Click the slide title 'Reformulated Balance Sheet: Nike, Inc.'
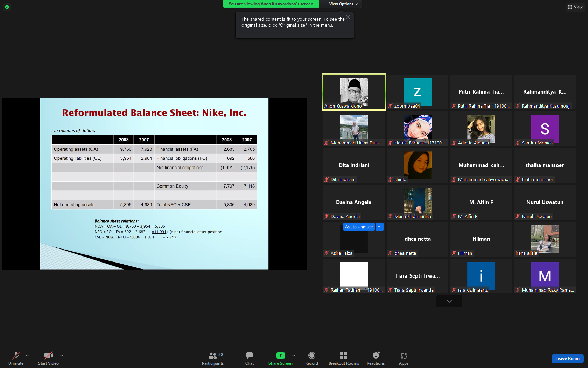The height and width of the screenshot is (368, 588). (154, 113)
